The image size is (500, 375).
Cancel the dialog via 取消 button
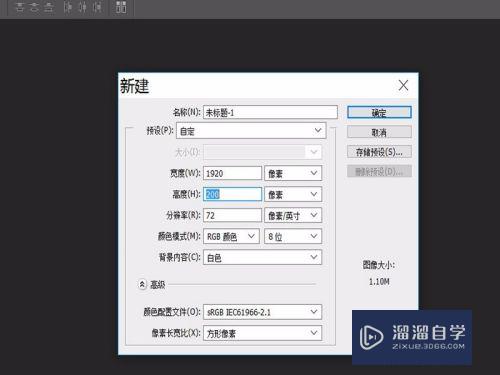[x=379, y=132]
